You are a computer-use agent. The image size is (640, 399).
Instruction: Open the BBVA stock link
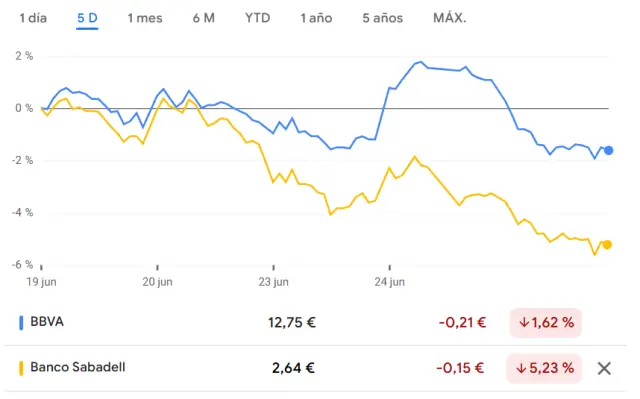[x=47, y=322]
